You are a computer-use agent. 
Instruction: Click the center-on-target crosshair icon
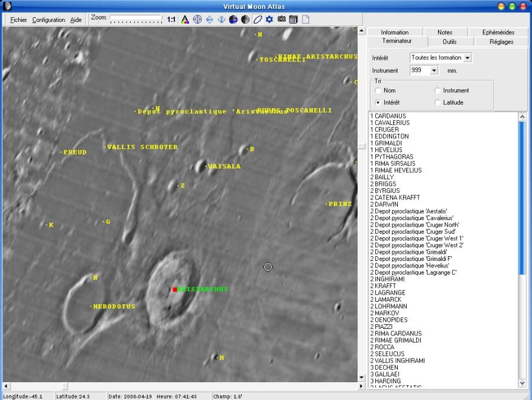click(x=197, y=20)
